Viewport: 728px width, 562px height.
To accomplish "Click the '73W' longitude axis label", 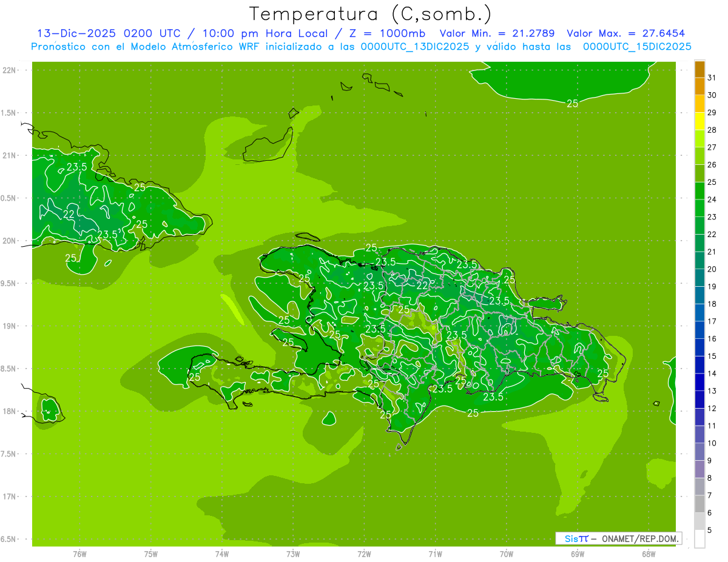I will [293, 554].
